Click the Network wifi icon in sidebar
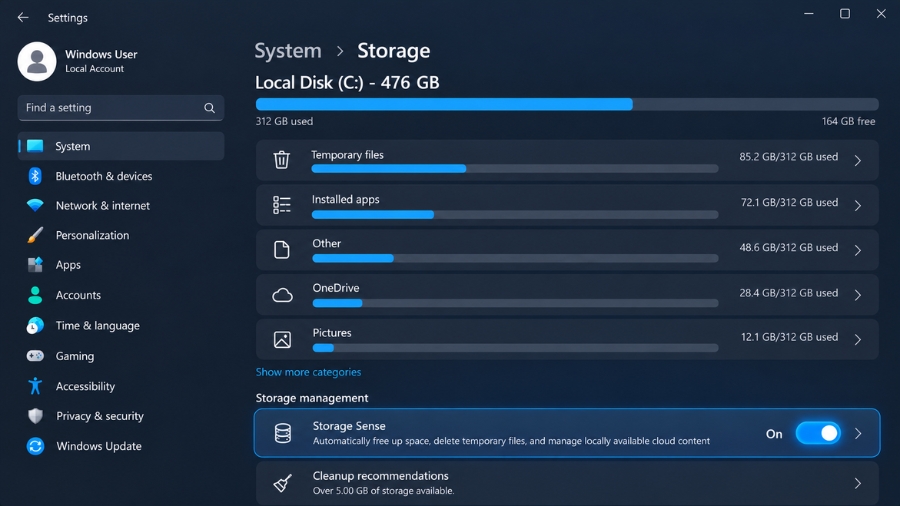 [35, 205]
